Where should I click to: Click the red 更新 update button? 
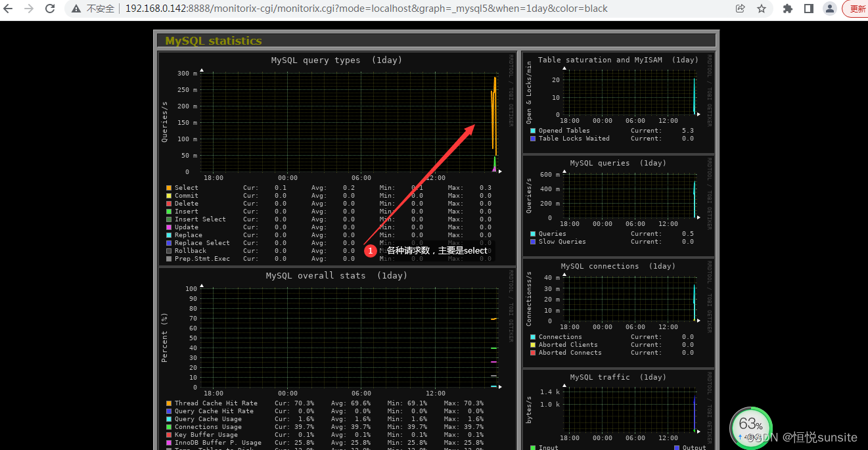tap(856, 9)
